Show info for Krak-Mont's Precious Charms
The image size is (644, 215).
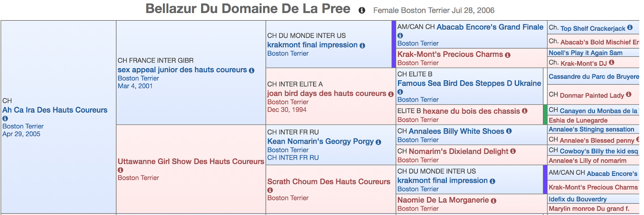(x=508, y=55)
